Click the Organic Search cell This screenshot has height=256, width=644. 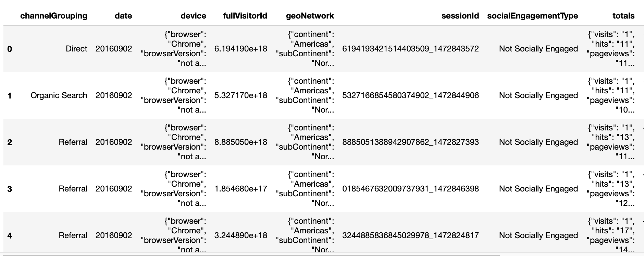pyautogui.click(x=59, y=95)
